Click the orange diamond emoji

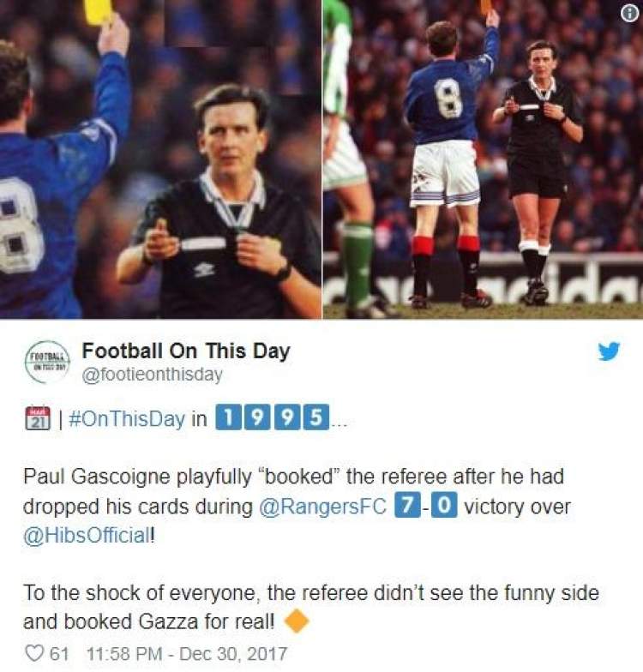click(x=297, y=621)
